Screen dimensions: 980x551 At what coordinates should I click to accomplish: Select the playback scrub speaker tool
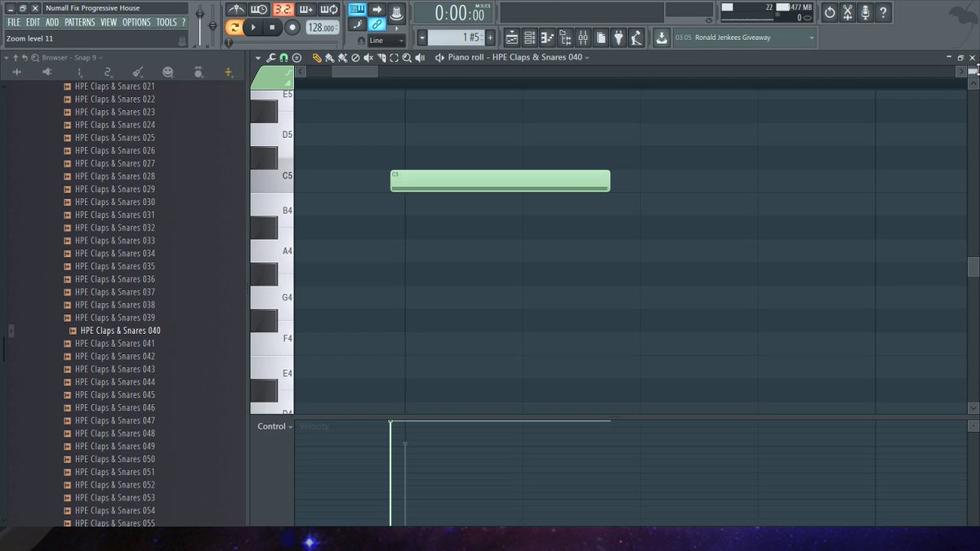tap(420, 58)
